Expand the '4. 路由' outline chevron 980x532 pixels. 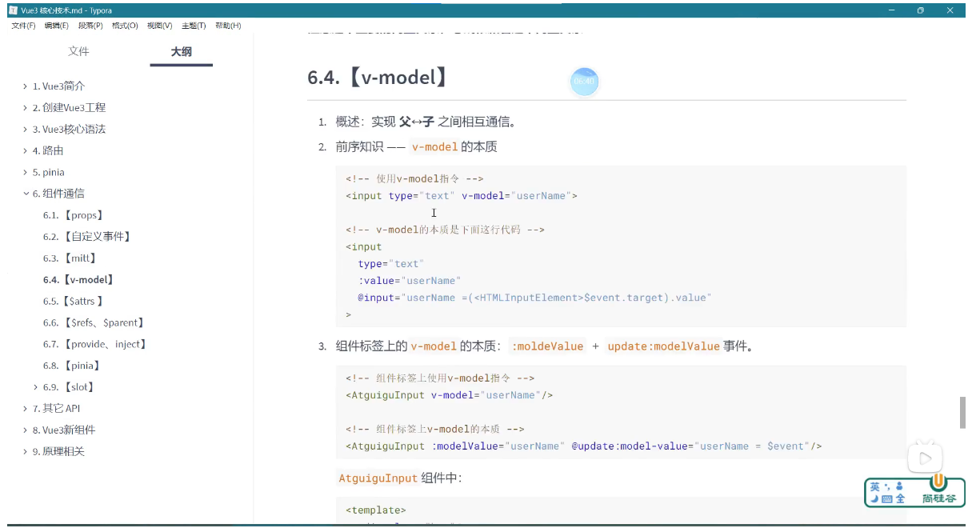click(26, 150)
